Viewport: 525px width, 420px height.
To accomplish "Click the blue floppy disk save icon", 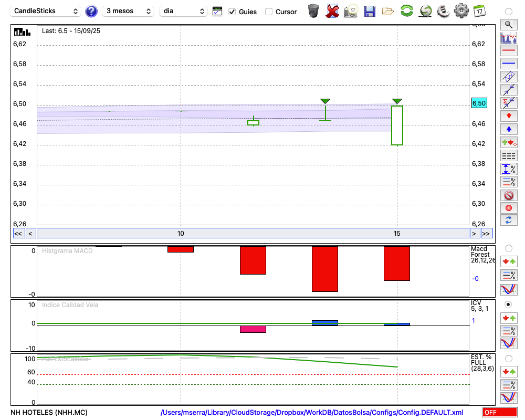I will pos(370,11).
